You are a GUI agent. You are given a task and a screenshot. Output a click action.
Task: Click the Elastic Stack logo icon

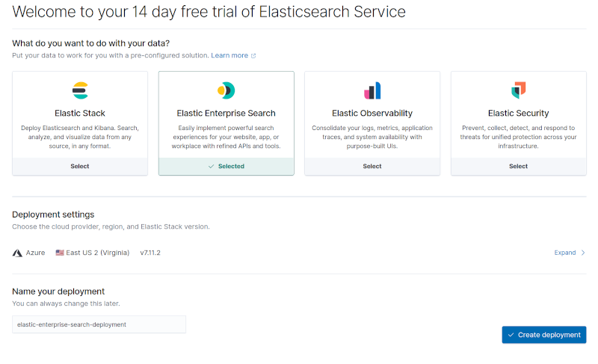tap(80, 90)
